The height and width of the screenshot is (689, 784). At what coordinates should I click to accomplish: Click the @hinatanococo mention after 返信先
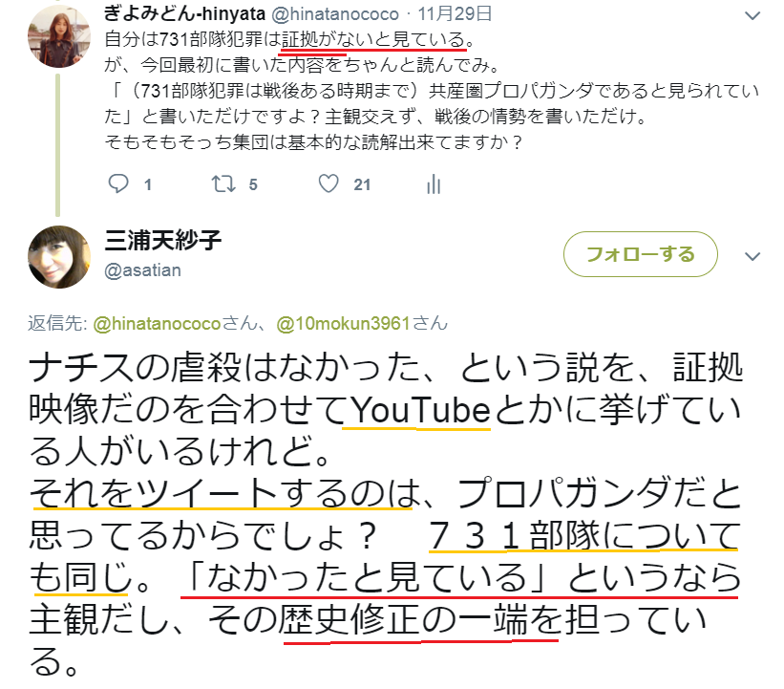[x=157, y=324]
